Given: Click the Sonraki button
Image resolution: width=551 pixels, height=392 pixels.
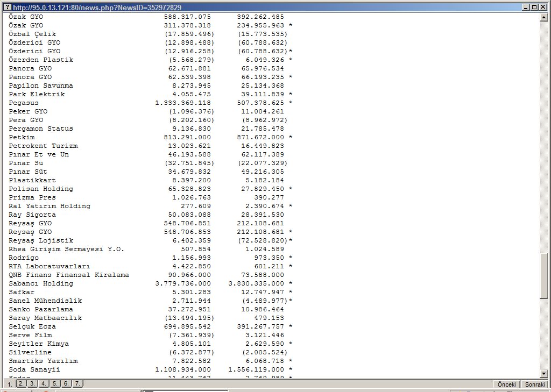Looking at the screenshot, I should click(535, 384).
